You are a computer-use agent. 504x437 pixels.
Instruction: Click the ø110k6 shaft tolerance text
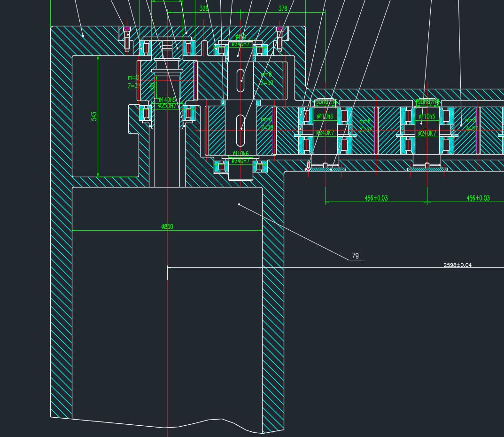point(240,154)
